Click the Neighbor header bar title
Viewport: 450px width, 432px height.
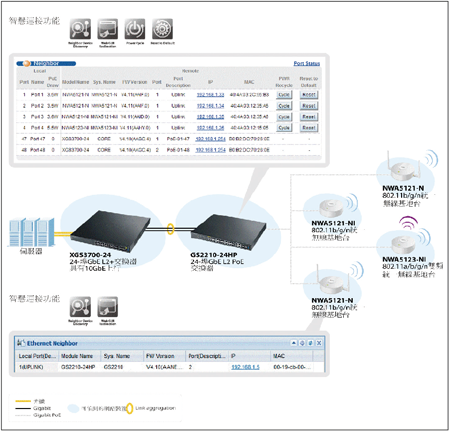coord(47,63)
